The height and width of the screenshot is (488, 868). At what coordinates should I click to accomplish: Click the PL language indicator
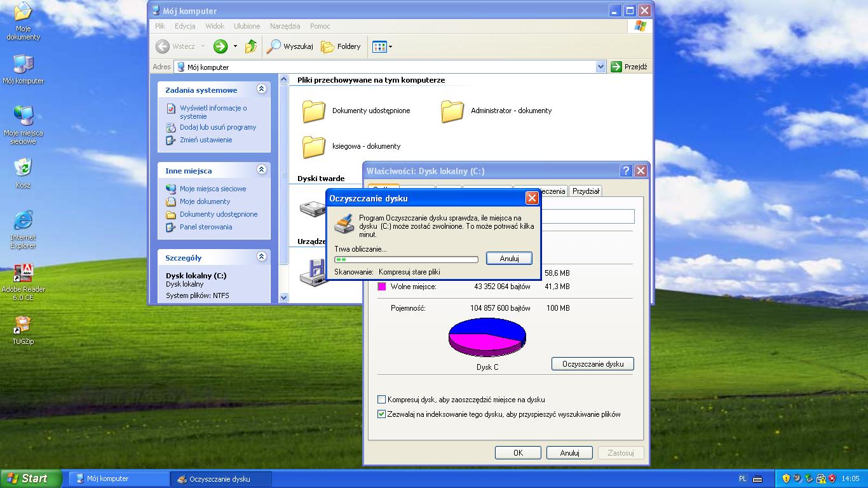(743, 478)
